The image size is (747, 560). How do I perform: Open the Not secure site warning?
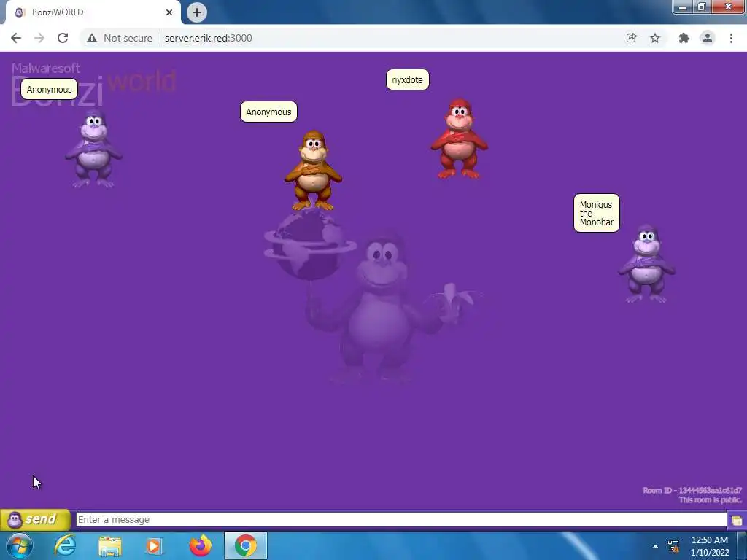coord(120,38)
